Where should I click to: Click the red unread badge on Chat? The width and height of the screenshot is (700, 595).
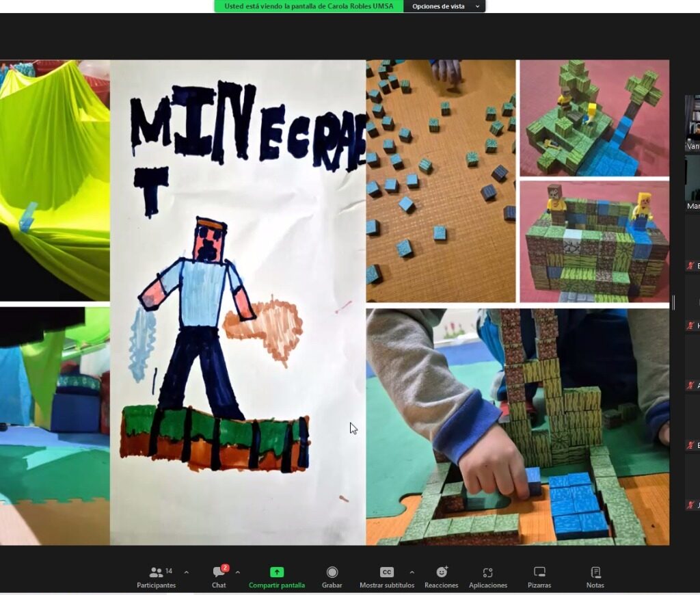pos(225,568)
